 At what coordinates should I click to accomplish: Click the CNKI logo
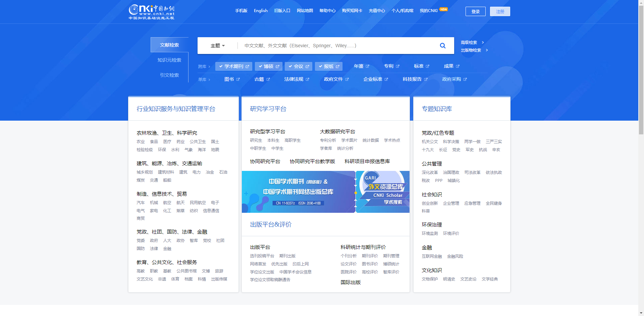(x=152, y=12)
